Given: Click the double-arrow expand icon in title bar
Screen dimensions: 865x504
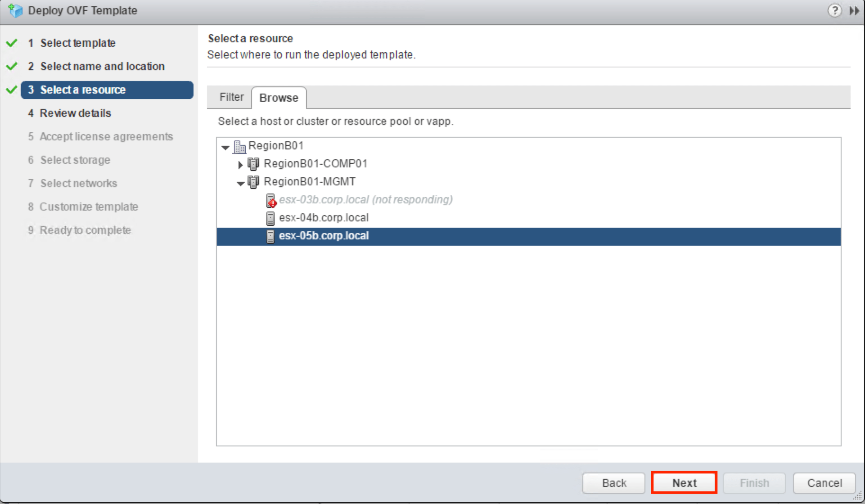Looking at the screenshot, I should (854, 11).
